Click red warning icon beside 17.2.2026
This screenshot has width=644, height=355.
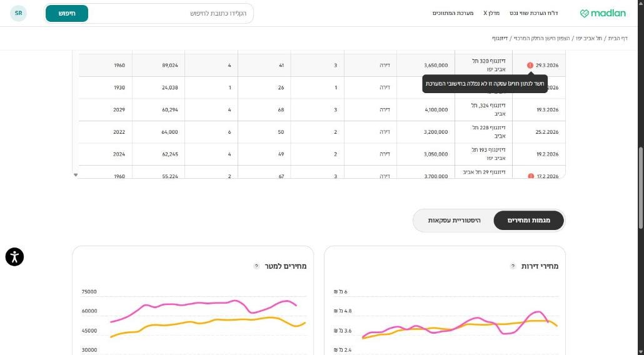(531, 176)
